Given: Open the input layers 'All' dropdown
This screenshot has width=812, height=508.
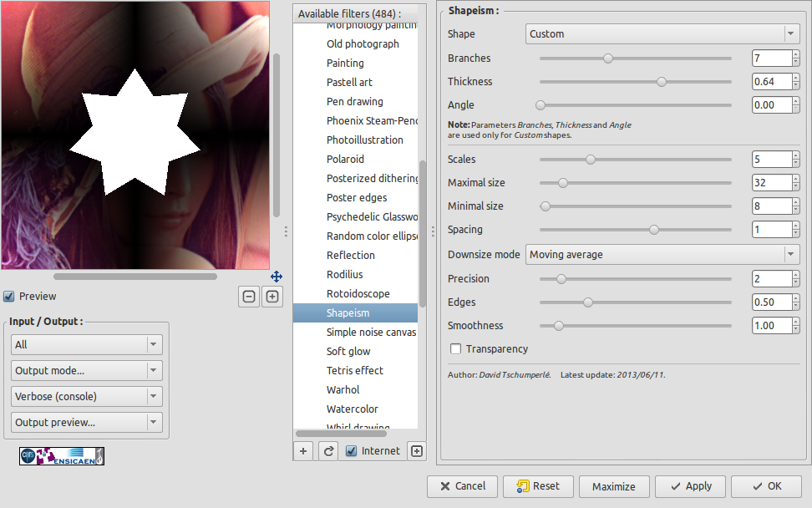Looking at the screenshot, I should (87, 345).
